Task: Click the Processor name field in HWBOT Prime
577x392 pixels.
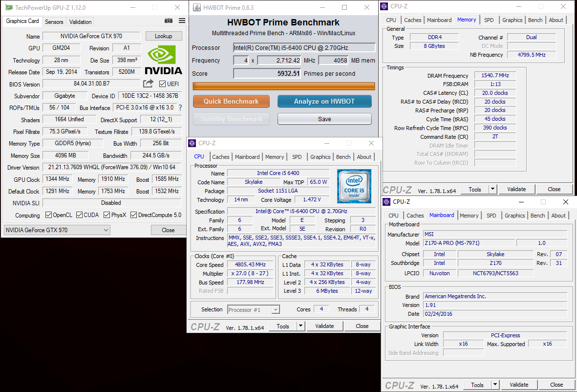Action: [x=304, y=47]
